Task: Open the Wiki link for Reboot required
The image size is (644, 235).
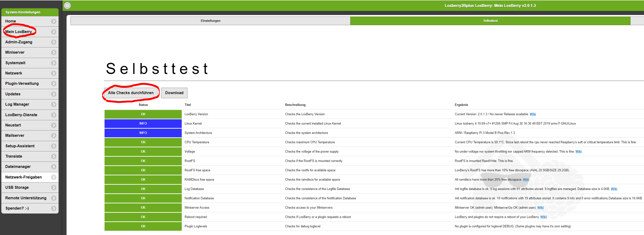Action: 544,217
